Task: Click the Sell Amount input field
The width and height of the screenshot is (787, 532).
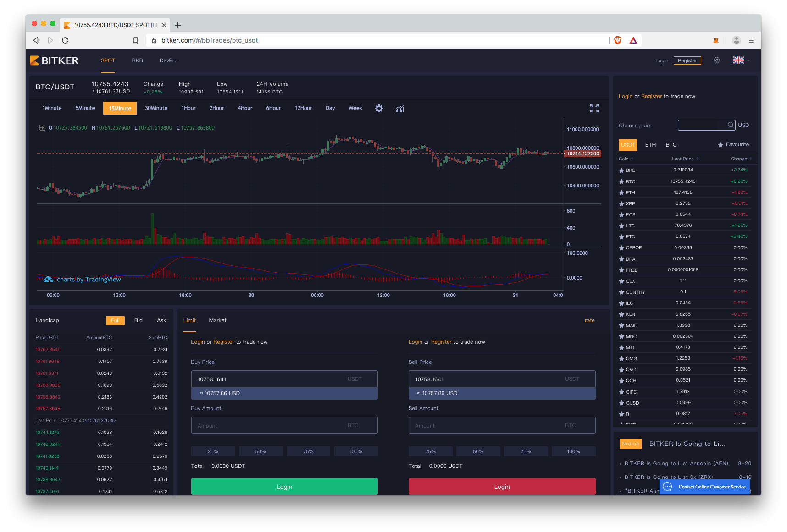Action: [x=502, y=425]
